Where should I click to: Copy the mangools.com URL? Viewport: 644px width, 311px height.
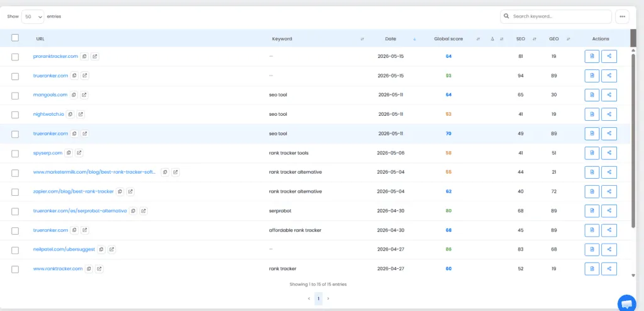[74, 95]
